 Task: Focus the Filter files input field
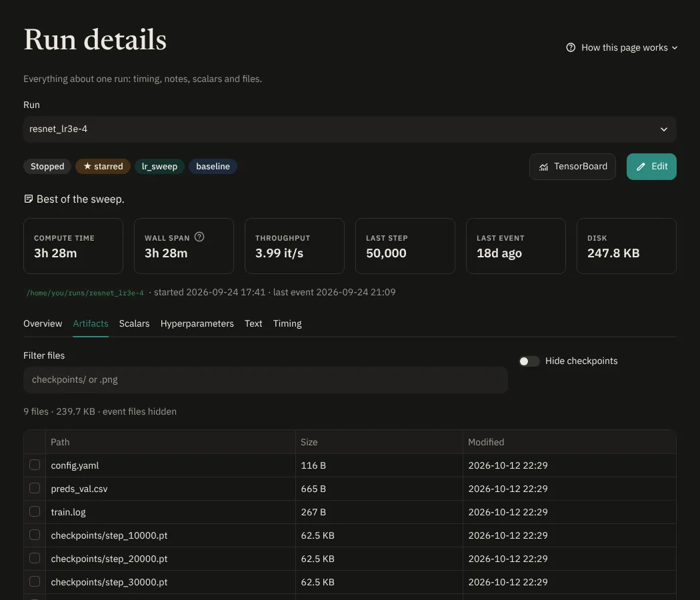[265, 380]
